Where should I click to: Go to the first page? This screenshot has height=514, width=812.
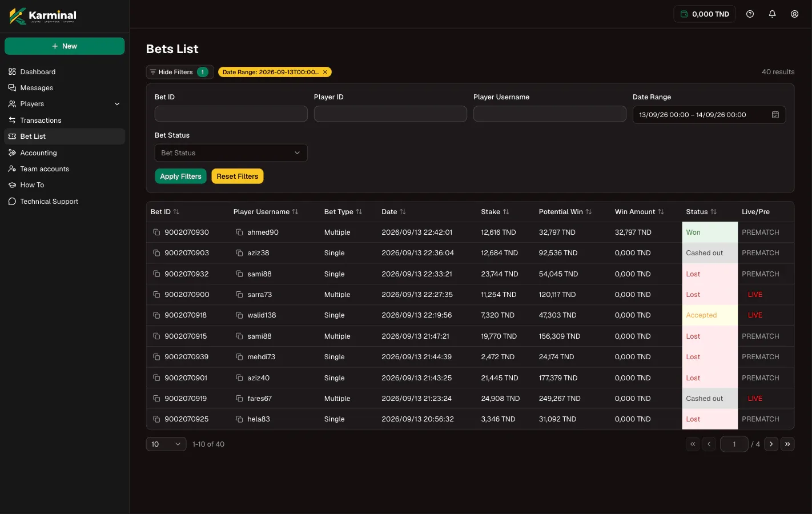(x=693, y=444)
